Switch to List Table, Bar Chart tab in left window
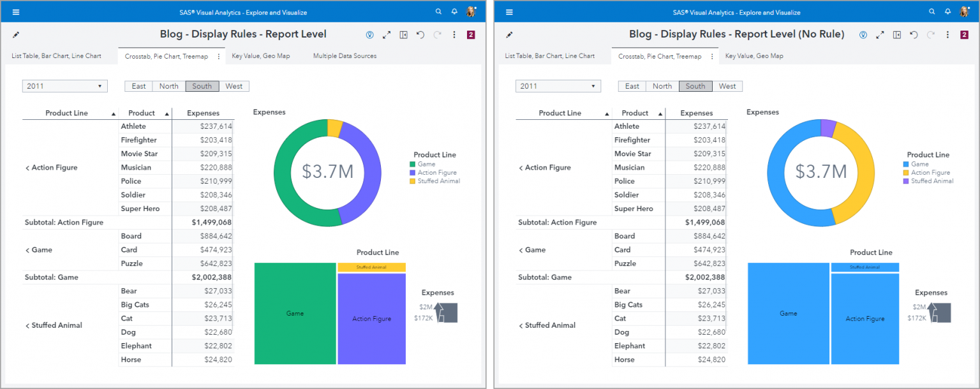The height and width of the screenshot is (389, 980). [x=56, y=56]
